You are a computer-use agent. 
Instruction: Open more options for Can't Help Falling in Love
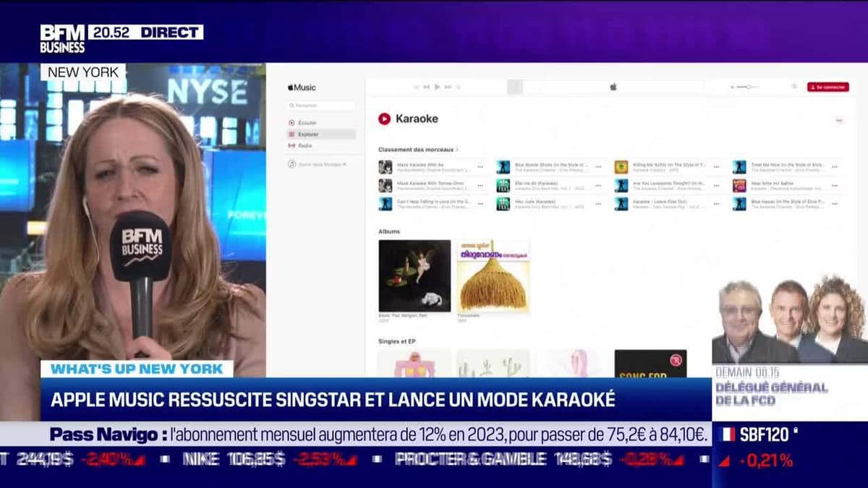(x=480, y=204)
